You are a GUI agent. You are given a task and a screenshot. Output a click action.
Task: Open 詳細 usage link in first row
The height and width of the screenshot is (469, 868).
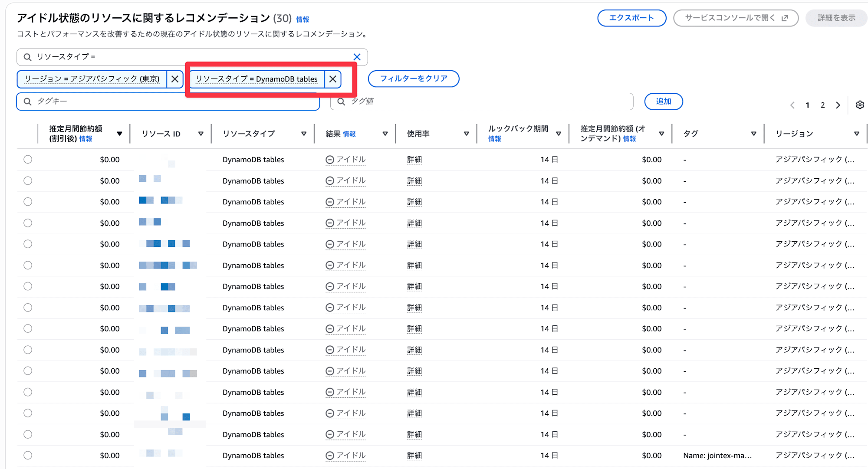tap(414, 160)
